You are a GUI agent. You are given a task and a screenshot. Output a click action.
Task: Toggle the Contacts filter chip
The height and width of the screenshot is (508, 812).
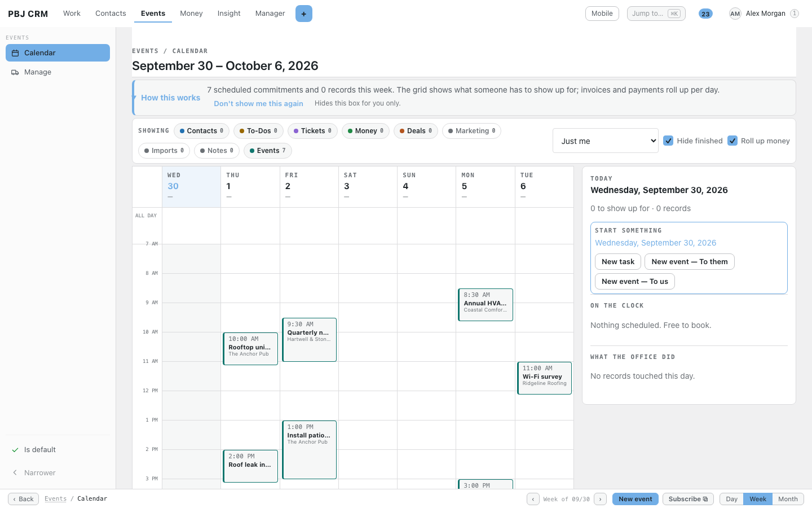201,131
